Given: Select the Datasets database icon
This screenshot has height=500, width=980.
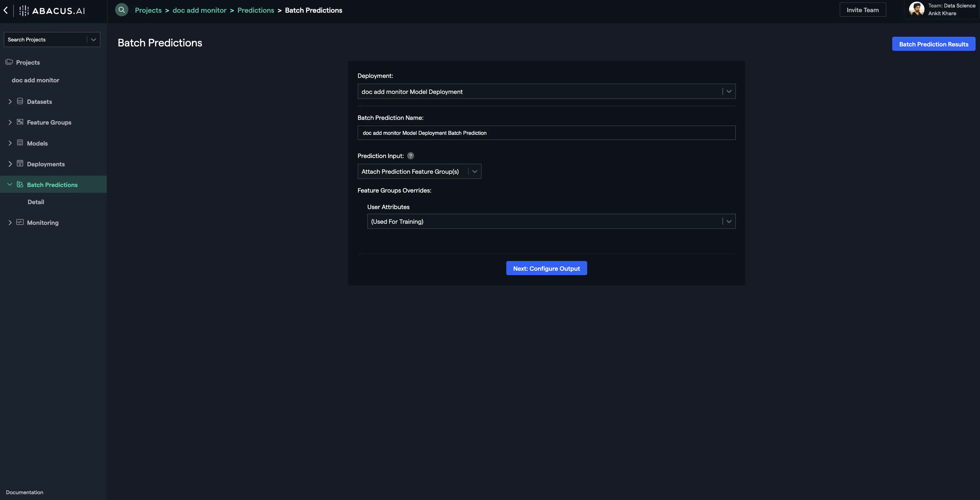Looking at the screenshot, I should 20,101.
